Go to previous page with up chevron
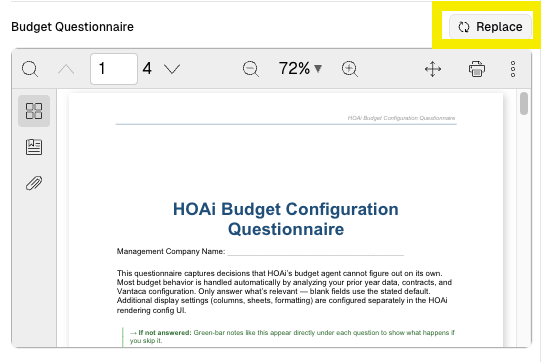 point(66,69)
